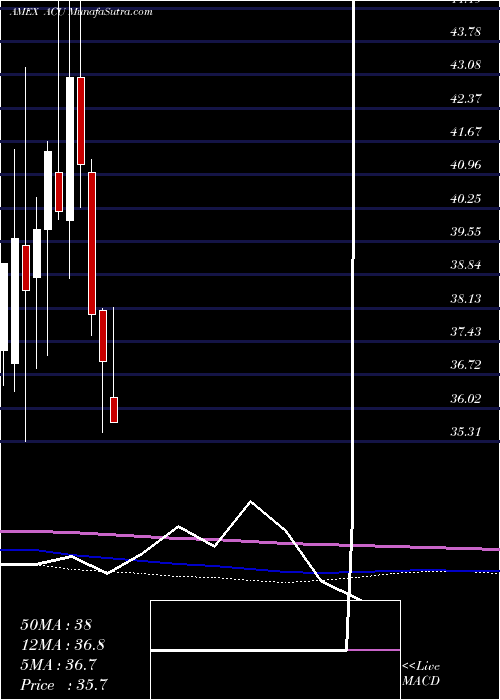Click the 36.72 price axis label
The width and height of the screenshot is (500, 700).
466,365
